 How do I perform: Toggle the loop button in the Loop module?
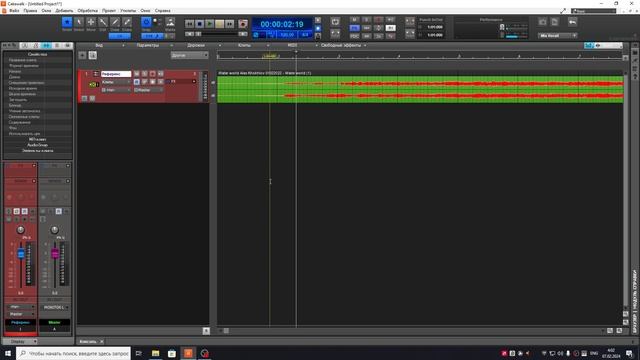coord(335,22)
